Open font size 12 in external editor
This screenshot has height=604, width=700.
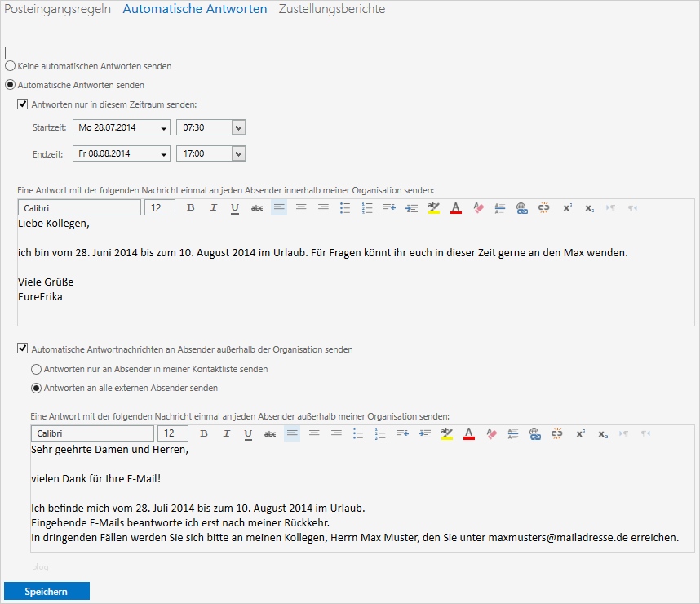click(173, 433)
